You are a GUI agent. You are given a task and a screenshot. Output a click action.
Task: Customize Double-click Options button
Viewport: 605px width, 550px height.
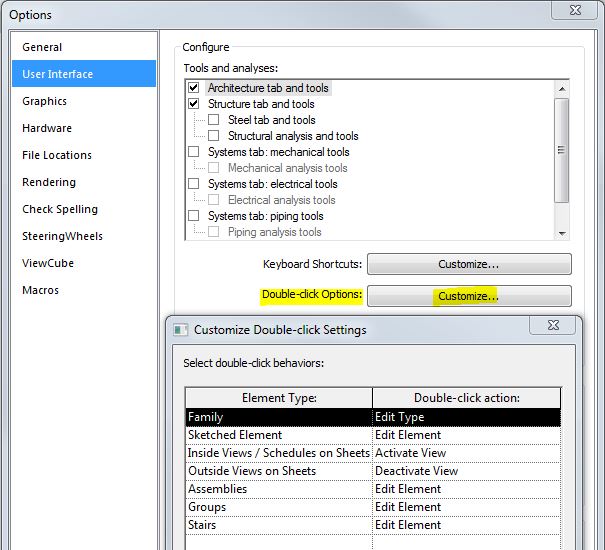(469, 296)
